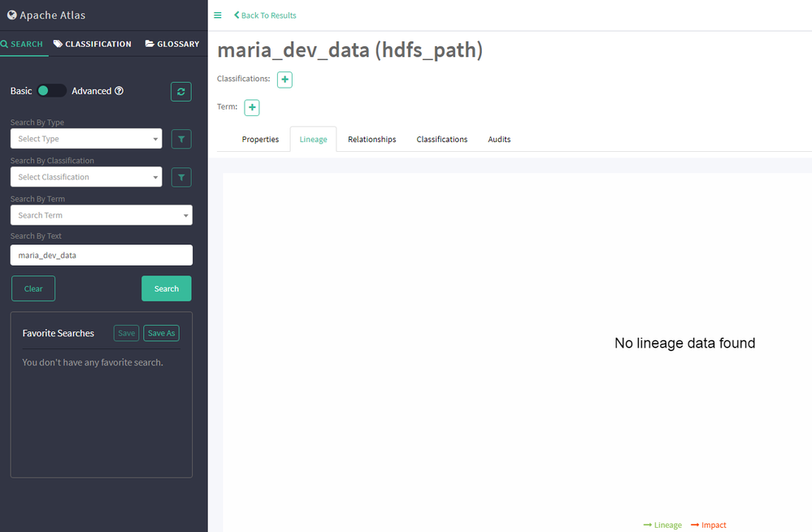Refresh the search with the reload icon
812x532 pixels.
181,92
